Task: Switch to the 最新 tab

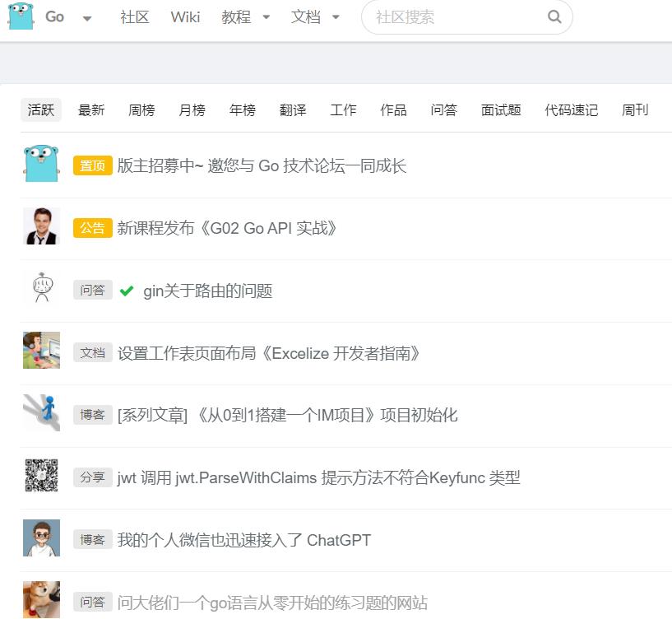Action: [x=91, y=109]
